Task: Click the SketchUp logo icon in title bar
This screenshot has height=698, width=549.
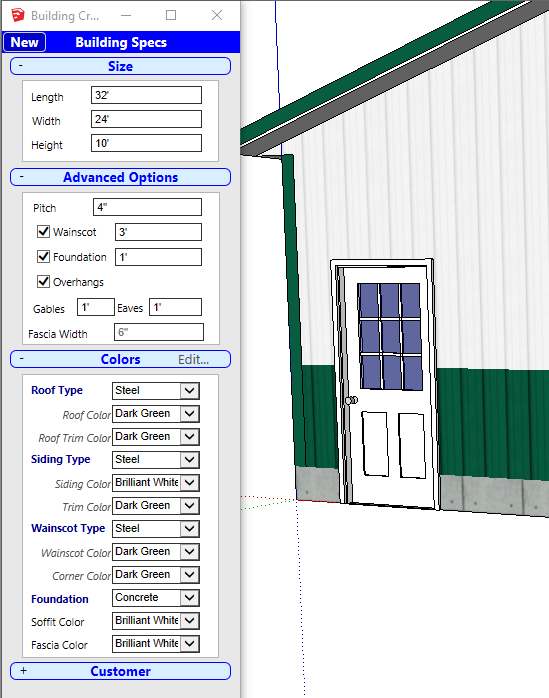Action: click(x=18, y=15)
